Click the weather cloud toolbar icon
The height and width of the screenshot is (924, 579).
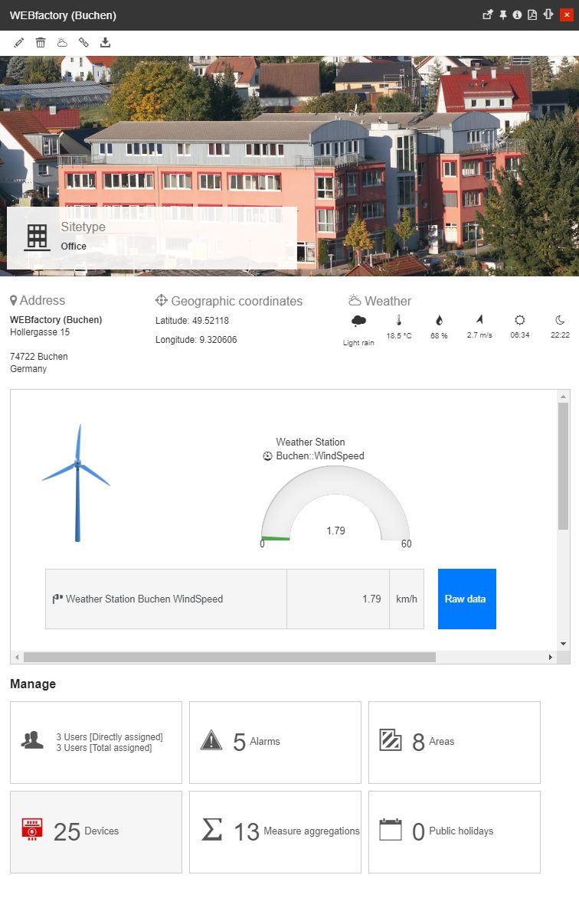[62, 43]
